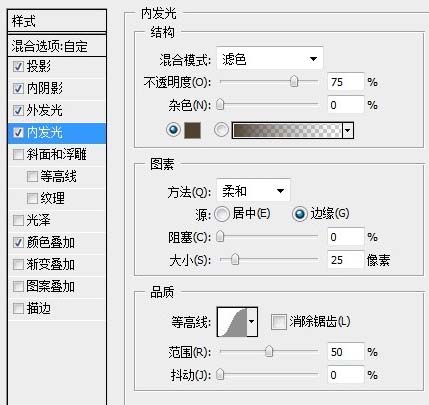Click the 不透明度 slider handle
Image resolution: width=429 pixels, height=405 pixels.
point(294,82)
